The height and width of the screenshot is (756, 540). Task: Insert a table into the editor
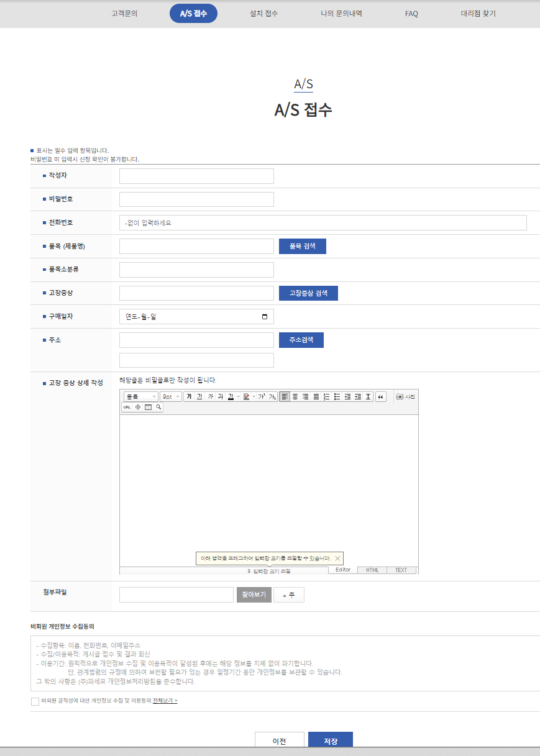pyautogui.click(x=149, y=408)
